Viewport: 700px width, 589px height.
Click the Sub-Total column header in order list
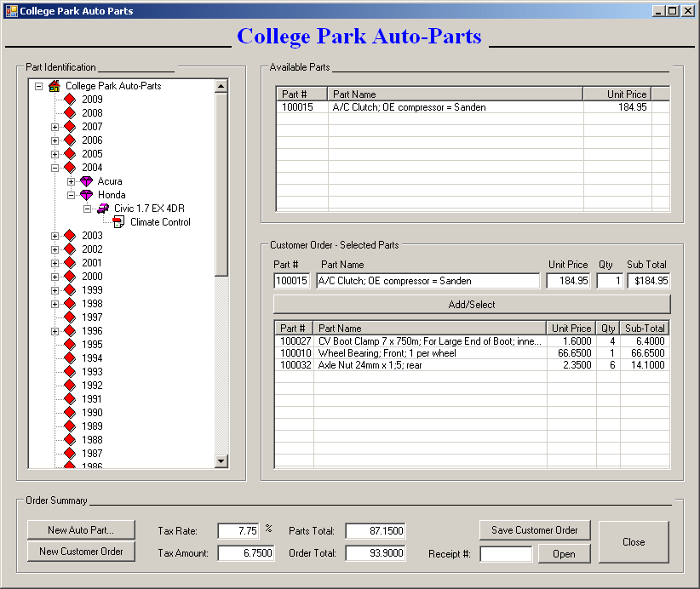(645, 329)
